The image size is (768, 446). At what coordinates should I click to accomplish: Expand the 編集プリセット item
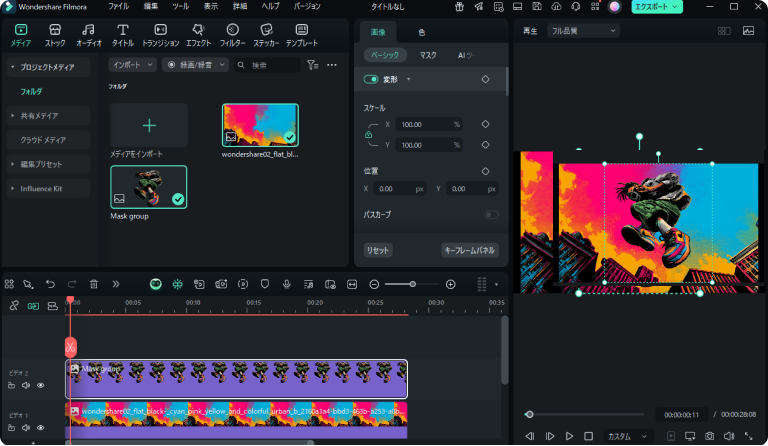point(13,164)
